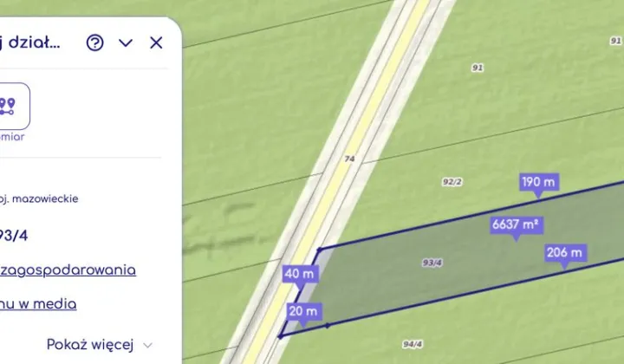This screenshot has height=364, width=624.
Task: Click the parcel number 93/4 heading
Action: [x=14, y=236]
